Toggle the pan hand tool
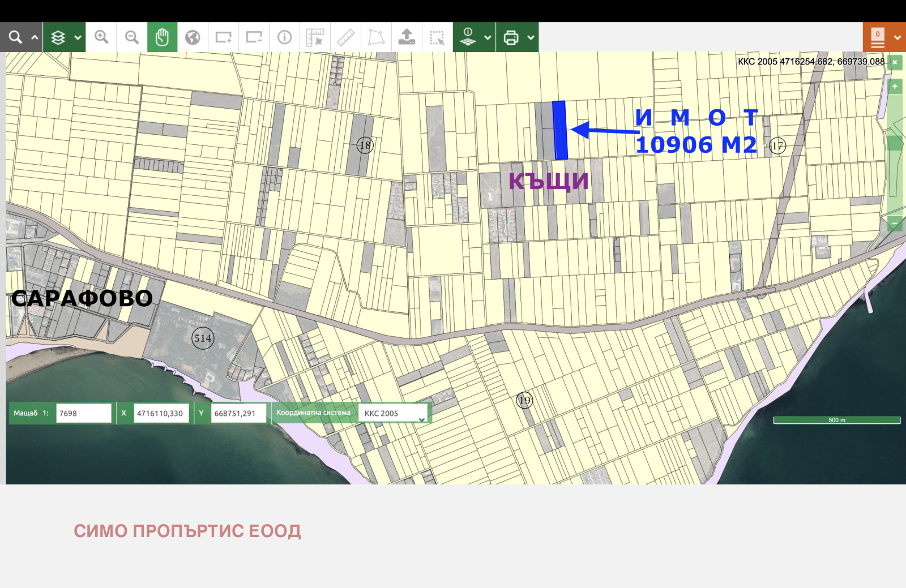This screenshot has height=588, width=906. coord(163,37)
